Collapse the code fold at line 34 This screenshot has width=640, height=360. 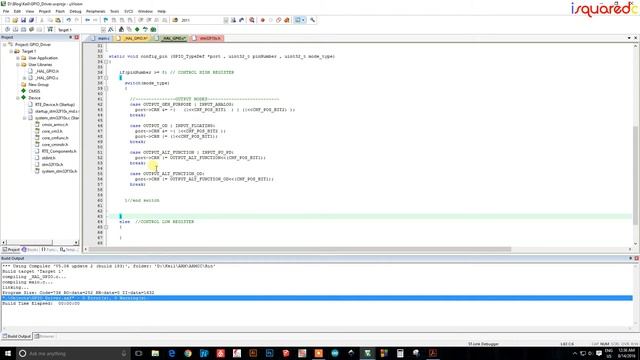106,62
